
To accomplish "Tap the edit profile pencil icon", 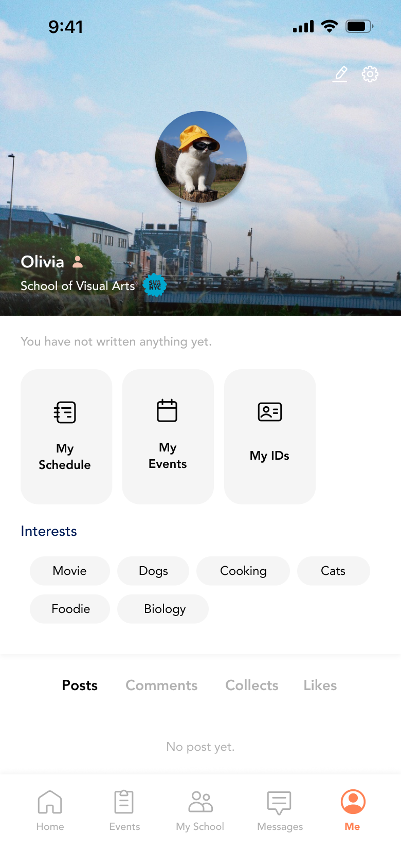I will (340, 74).
